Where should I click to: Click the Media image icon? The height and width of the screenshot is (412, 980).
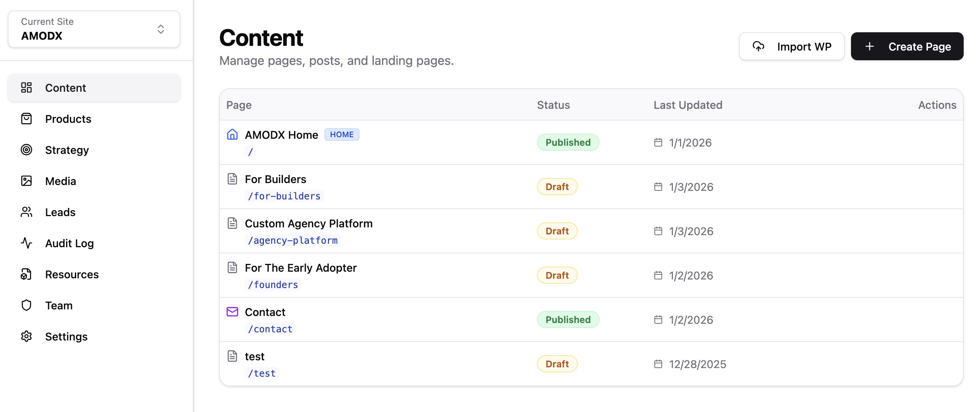tap(26, 181)
